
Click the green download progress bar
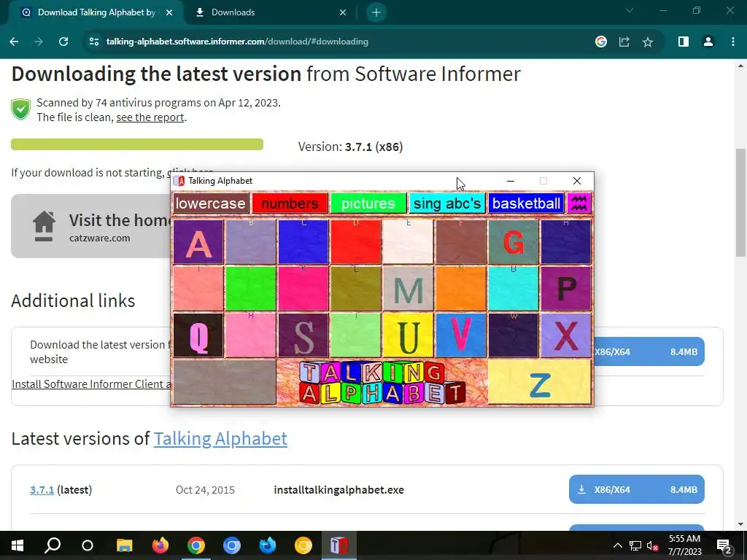coord(137,144)
